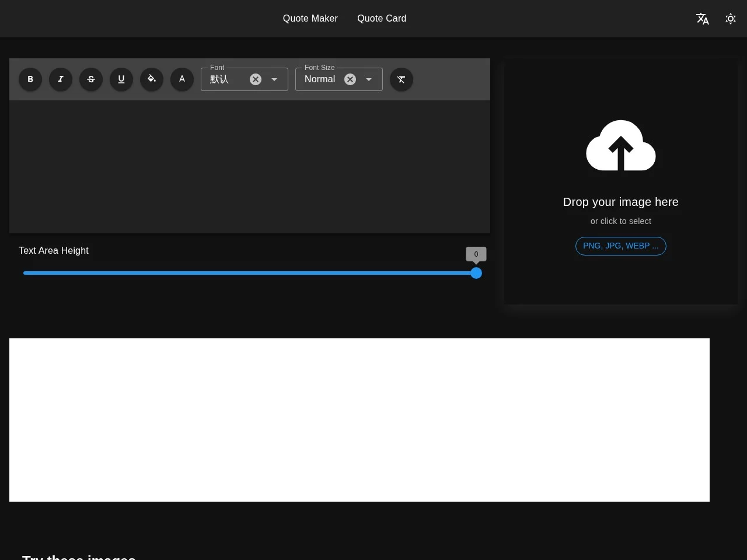747x560 pixels.
Task: Toggle bold text formatting
Action: (30, 79)
